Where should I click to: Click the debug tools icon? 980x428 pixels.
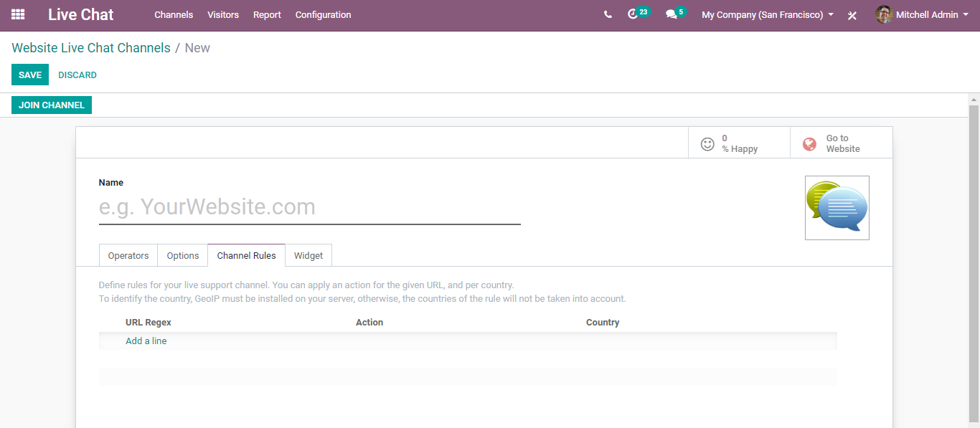(x=852, y=15)
